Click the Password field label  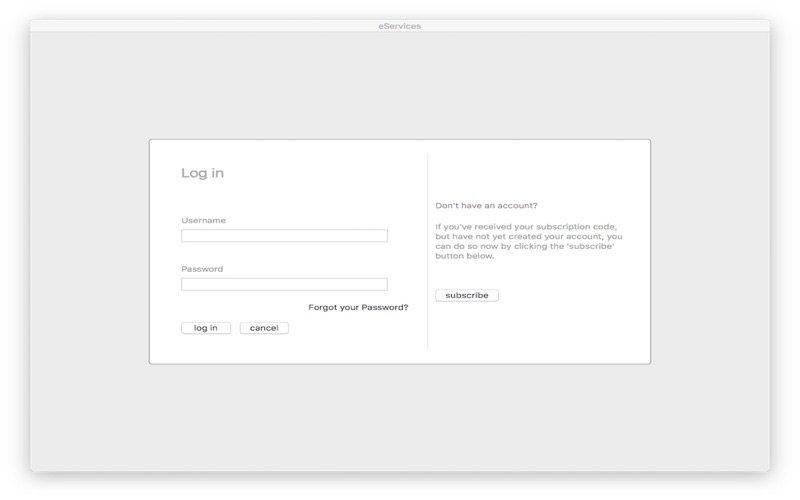point(202,269)
